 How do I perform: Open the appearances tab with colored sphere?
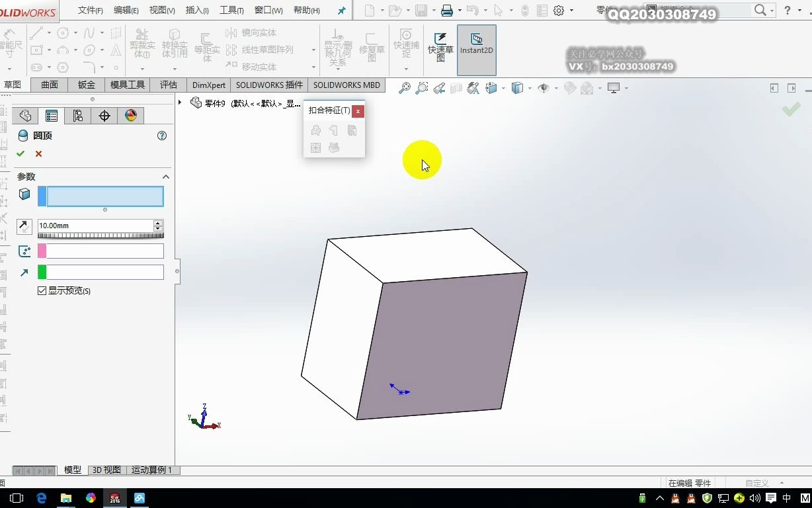tap(130, 115)
